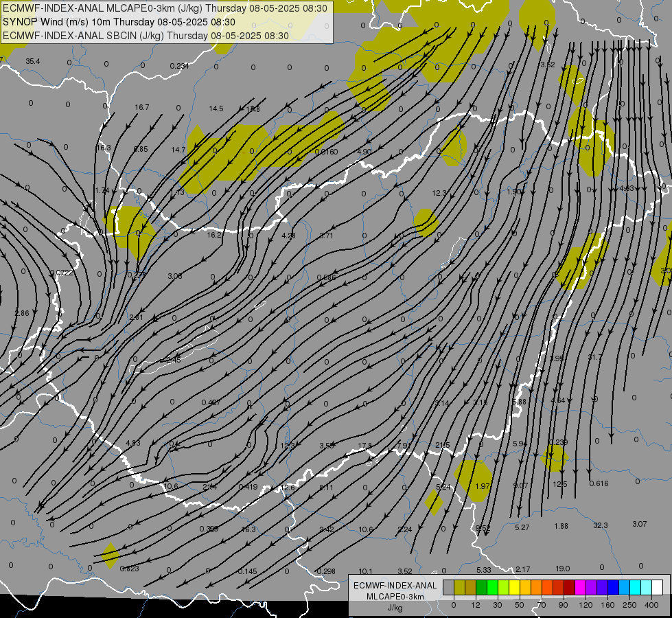Screen dimensions: 672x618
Task: Pick the magenta swatch in the color scale
Action: pos(580,587)
